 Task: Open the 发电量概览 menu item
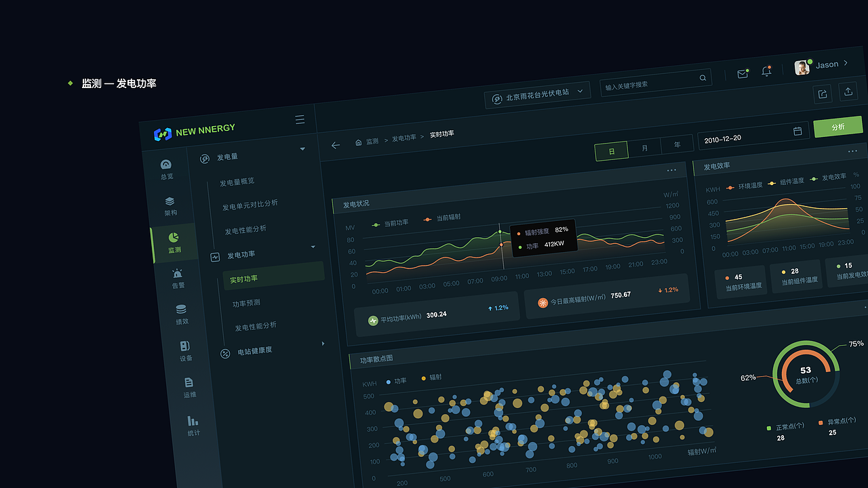click(x=237, y=182)
